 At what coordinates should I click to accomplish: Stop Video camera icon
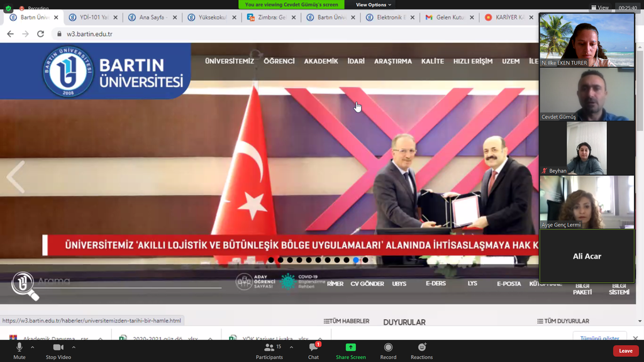(x=58, y=347)
